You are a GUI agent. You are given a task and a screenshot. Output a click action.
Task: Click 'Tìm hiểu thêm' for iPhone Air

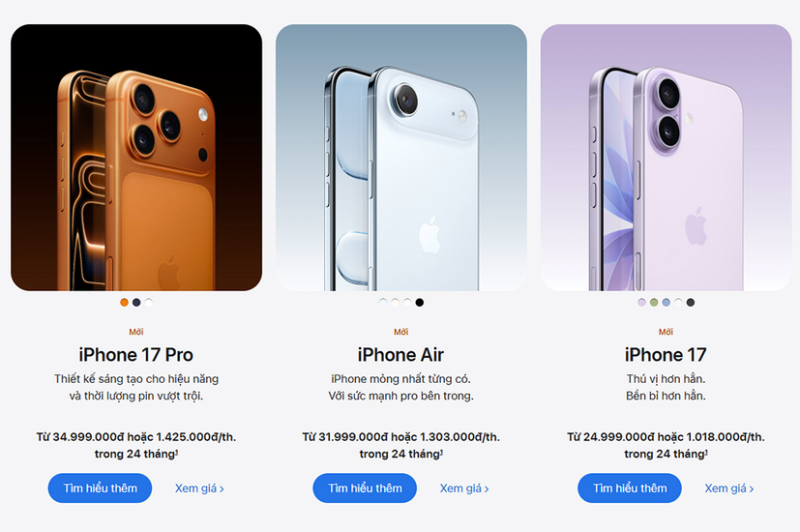pyautogui.click(x=365, y=488)
